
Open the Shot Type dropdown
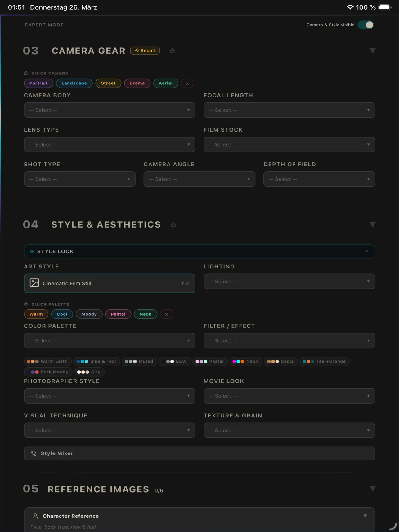tap(79, 179)
